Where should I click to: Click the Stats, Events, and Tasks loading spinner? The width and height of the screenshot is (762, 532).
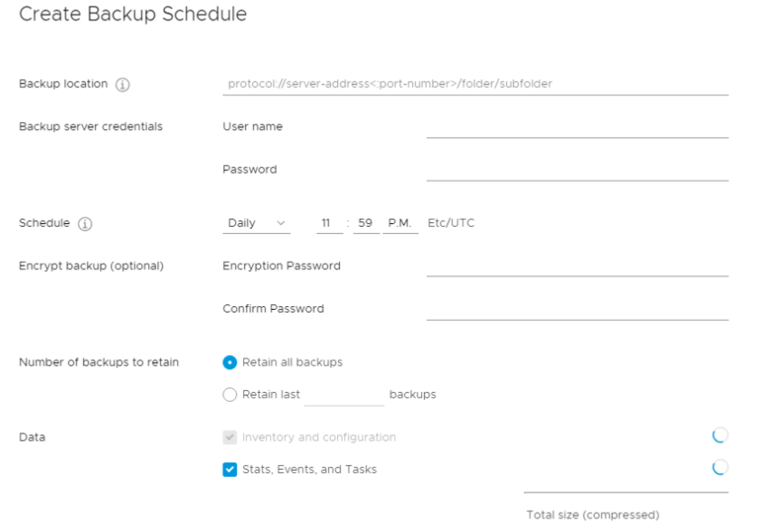coord(720,468)
